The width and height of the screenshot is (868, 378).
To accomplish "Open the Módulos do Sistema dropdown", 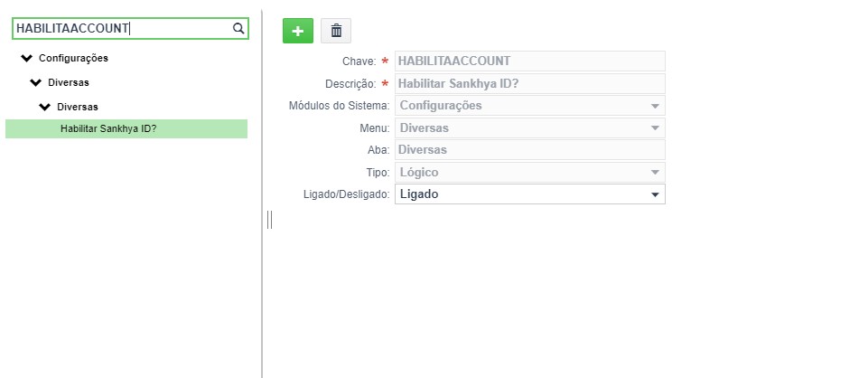I will pyautogui.click(x=530, y=105).
